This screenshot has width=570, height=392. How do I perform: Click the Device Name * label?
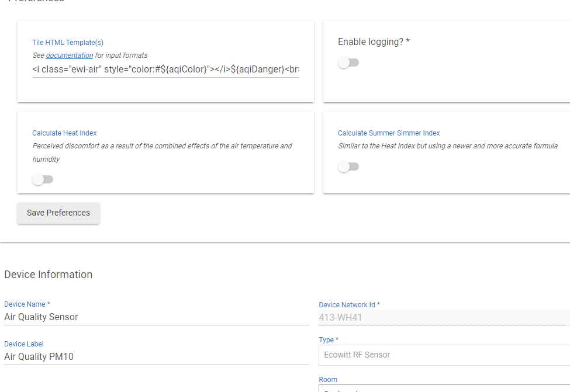pyautogui.click(x=27, y=304)
